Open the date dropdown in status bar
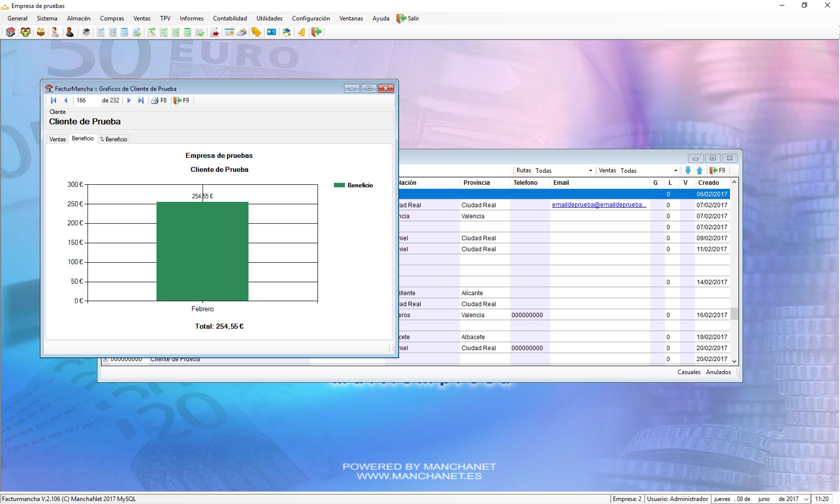The image size is (840, 504). (x=806, y=499)
